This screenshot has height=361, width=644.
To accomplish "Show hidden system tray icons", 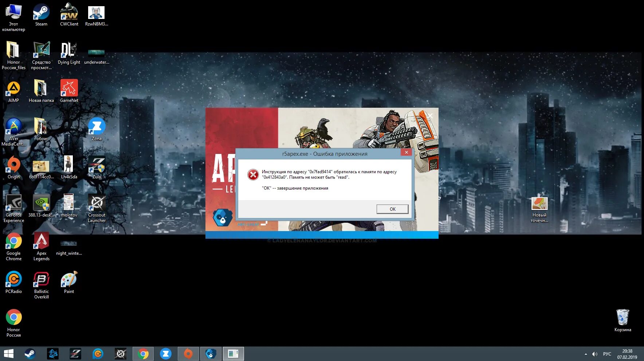I will 586,354.
